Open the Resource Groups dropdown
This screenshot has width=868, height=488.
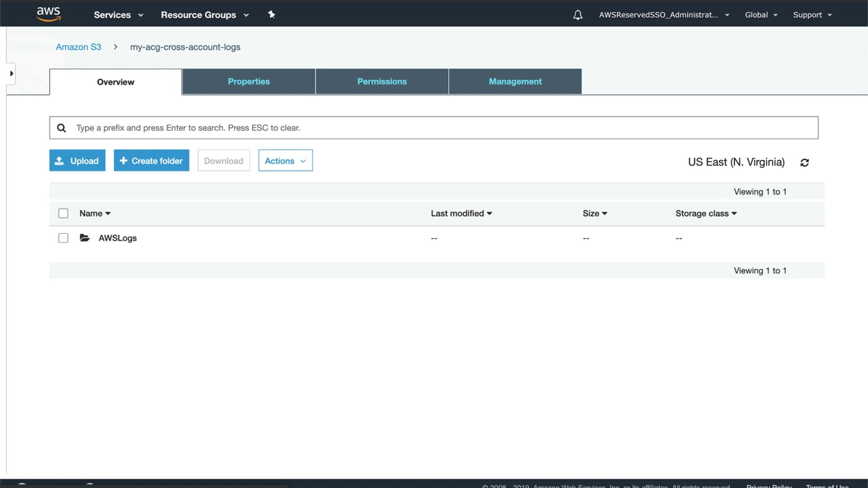coord(205,15)
